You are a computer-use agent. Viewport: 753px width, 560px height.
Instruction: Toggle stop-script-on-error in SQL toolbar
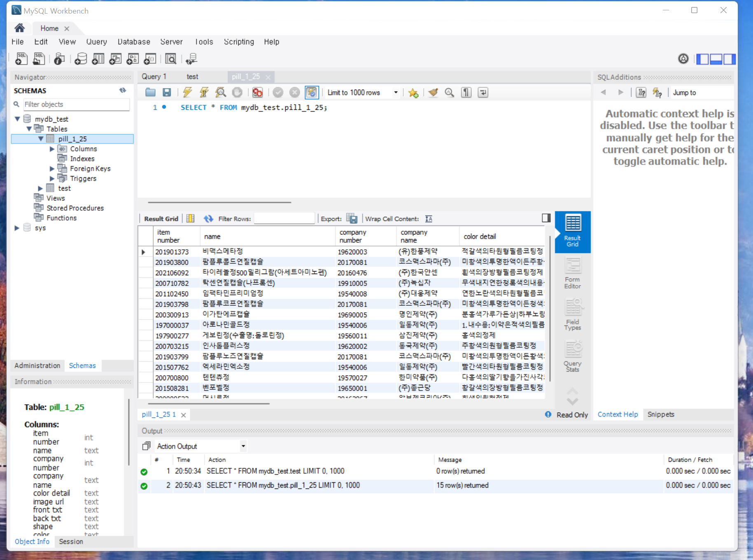[257, 92]
